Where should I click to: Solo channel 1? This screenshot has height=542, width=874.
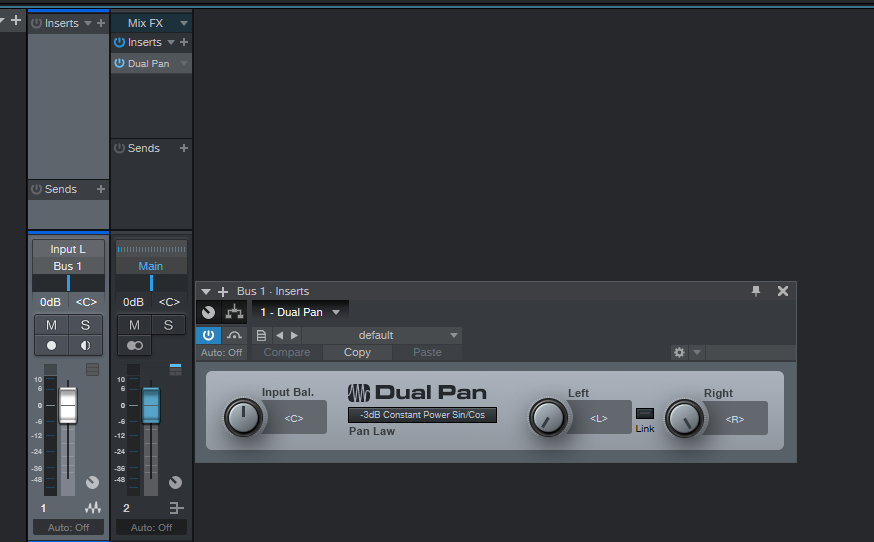[x=85, y=325]
